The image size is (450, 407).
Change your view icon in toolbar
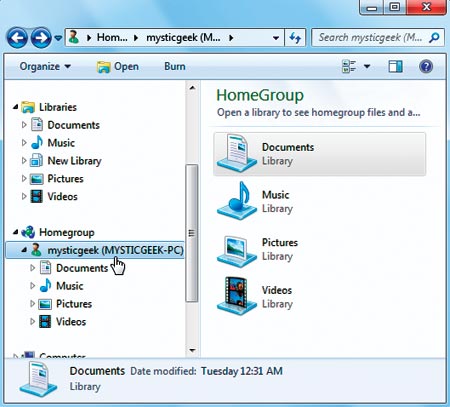coord(349,66)
